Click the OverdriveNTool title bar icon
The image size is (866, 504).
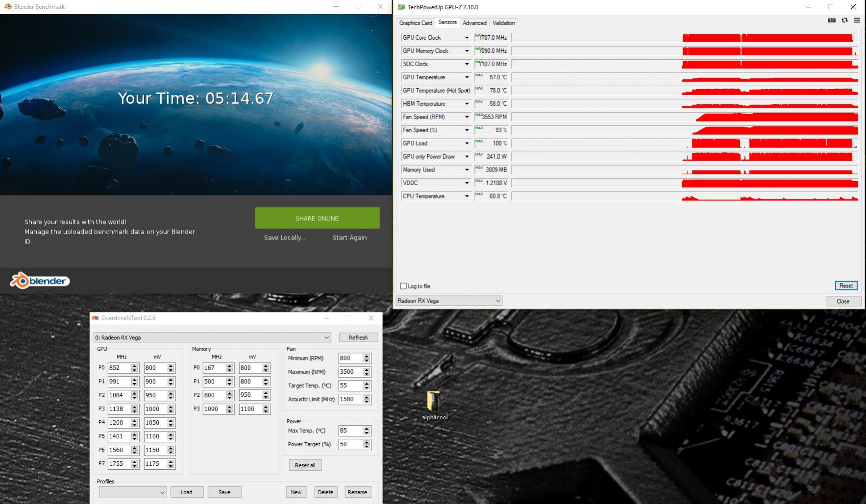pyautogui.click(x=95, y=318)
